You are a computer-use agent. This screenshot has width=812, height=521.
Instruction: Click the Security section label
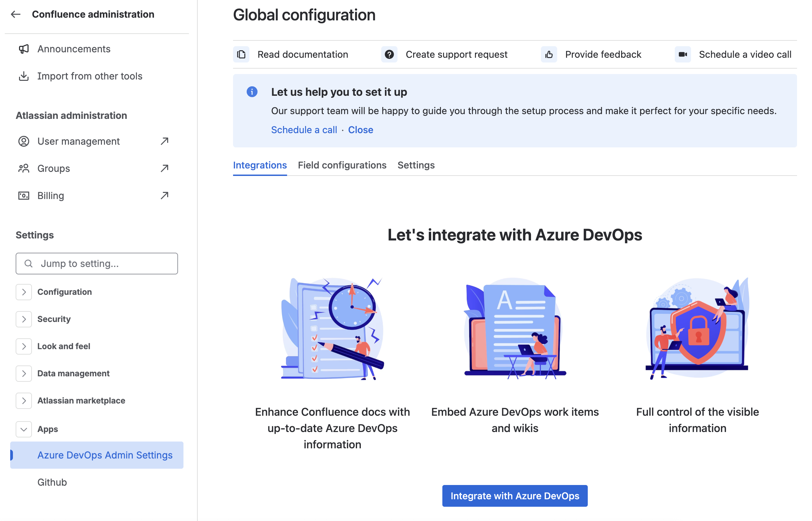(x=54, y=319)
